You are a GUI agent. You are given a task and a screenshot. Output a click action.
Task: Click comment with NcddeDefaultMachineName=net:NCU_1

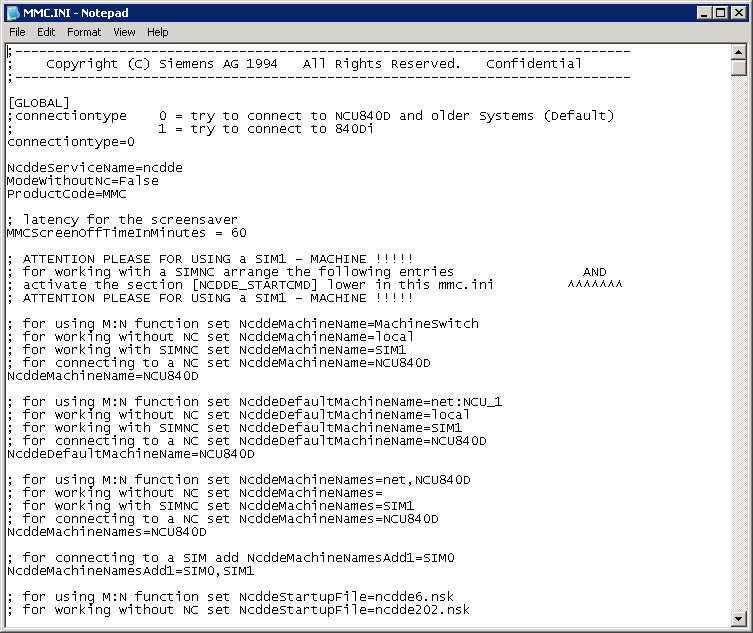coord(255,402)
